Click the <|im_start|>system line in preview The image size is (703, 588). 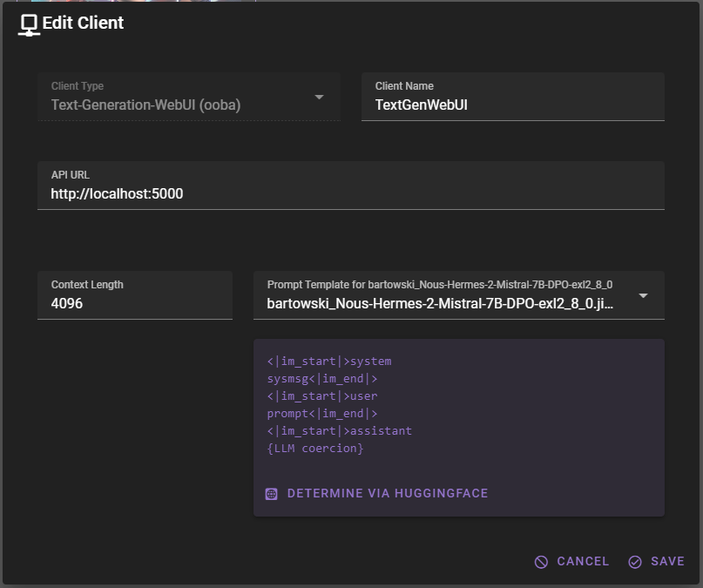tap(329, 362)
